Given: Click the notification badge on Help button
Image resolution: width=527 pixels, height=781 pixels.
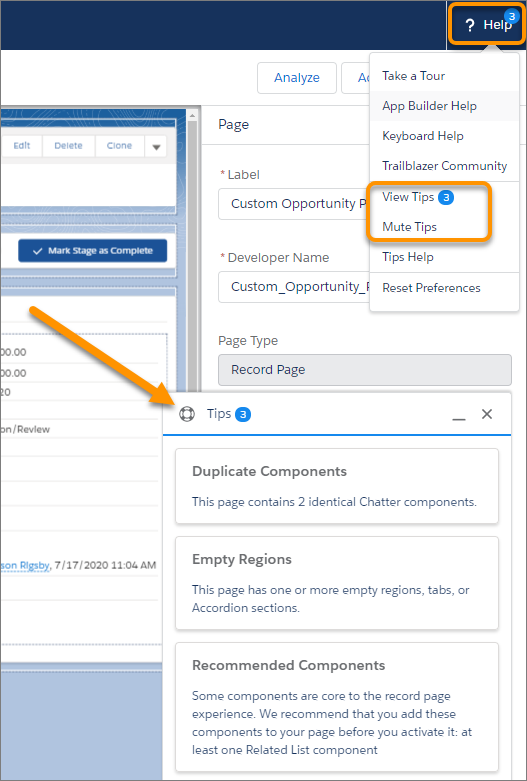Looking at the screenshot, I should [x=512, y=16].
